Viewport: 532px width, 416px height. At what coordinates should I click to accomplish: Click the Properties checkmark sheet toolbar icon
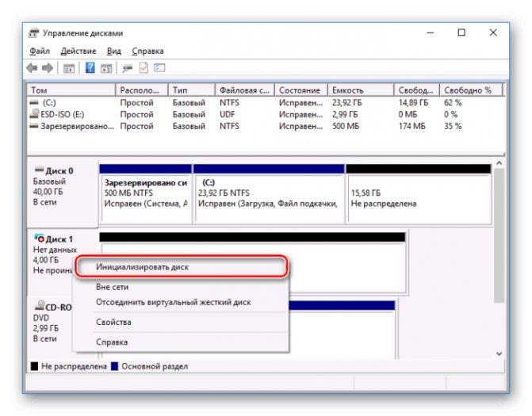(144, 68)
